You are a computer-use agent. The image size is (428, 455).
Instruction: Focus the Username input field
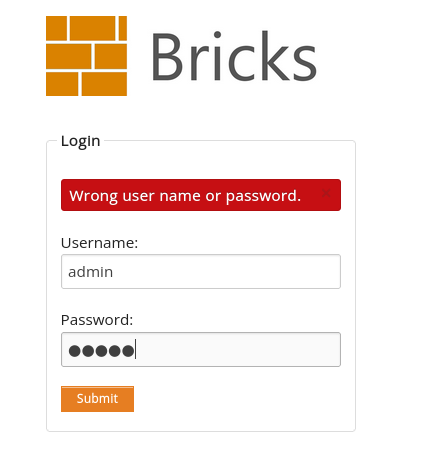click(x=201, y=272)
